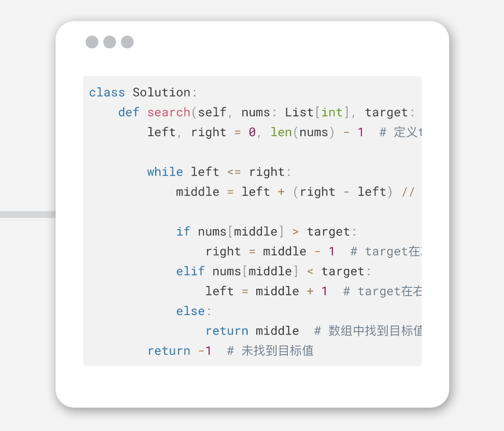Click the 'Solution' class name

point(162,93)
